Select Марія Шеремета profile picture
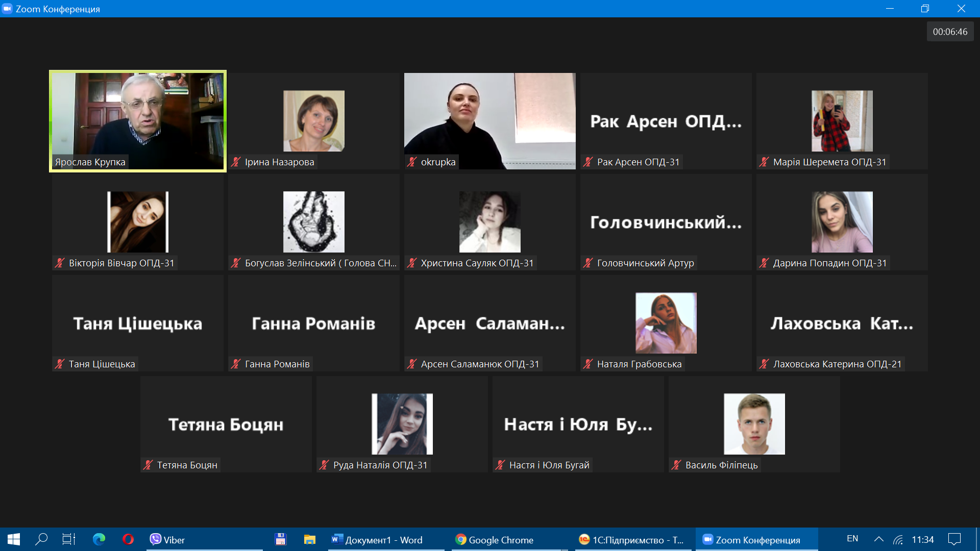This screenshot has width=980, height=551. pyautogui.click(x=842, y=121)
